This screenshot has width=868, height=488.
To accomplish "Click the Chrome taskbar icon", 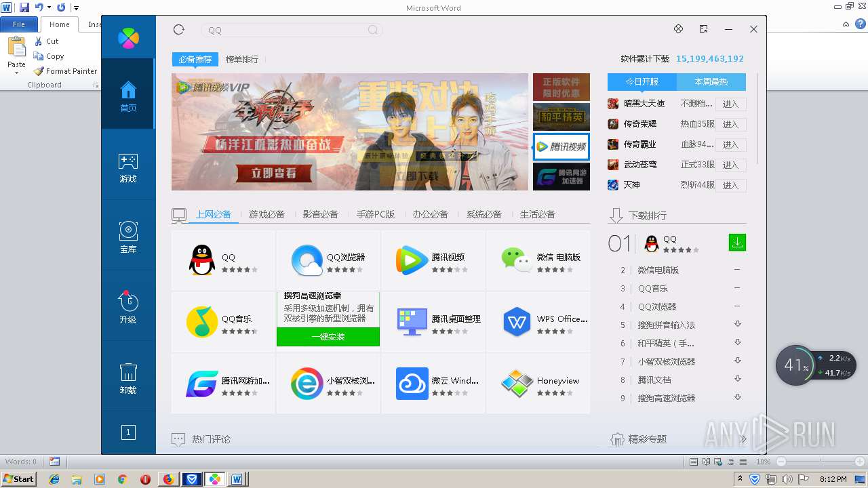I will point(122,479).
